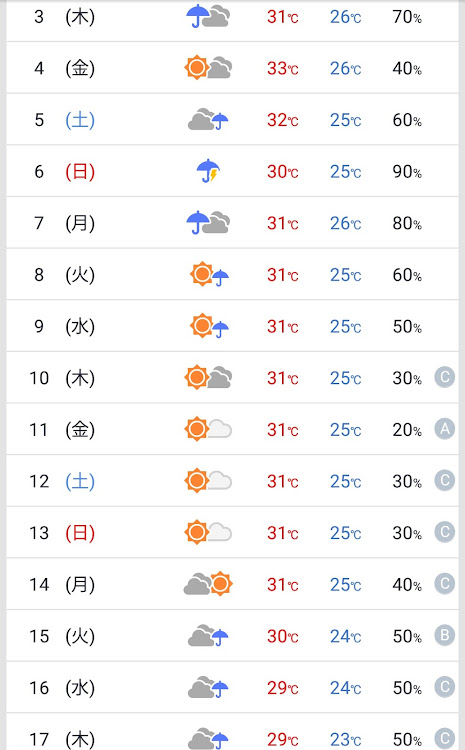Click the 20% rain probability on day 11
Screen dimensions: 465x750
[x=407, y=430]
